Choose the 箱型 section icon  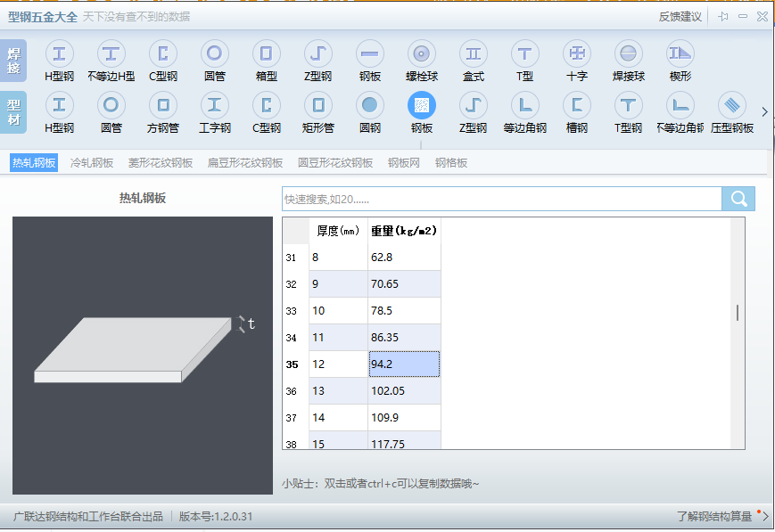point(267,53)
